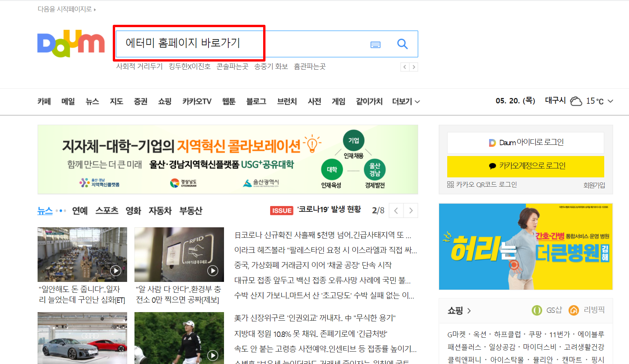Viewport: 629px width, 364px height.
Task: Open 같이가치 from the service menu
Action: point(369,101)
